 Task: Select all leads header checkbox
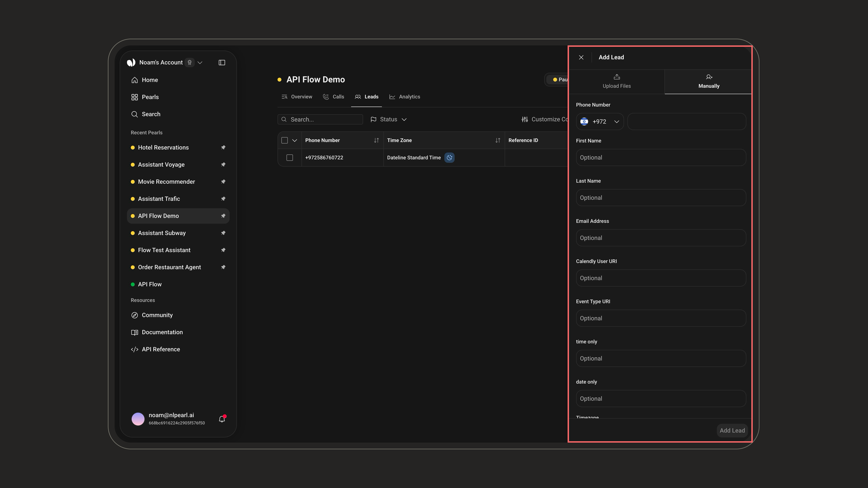click(x=284, y=140)
